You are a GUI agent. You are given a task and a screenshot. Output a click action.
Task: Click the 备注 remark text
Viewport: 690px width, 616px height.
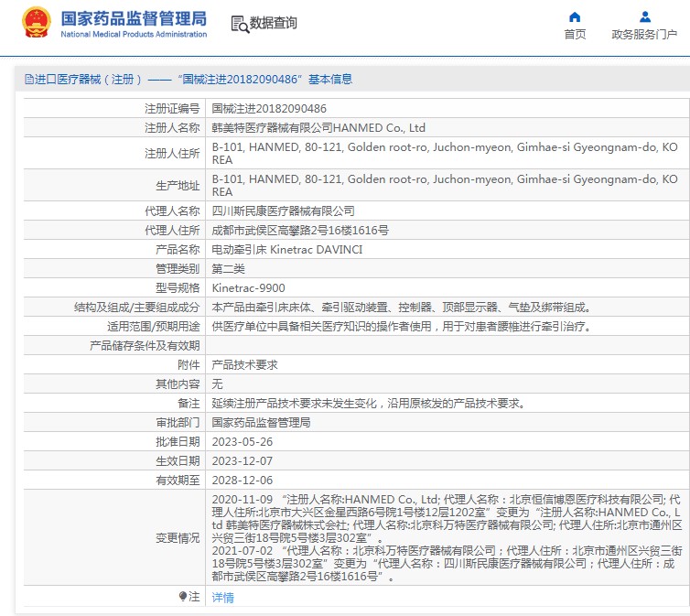369,404
